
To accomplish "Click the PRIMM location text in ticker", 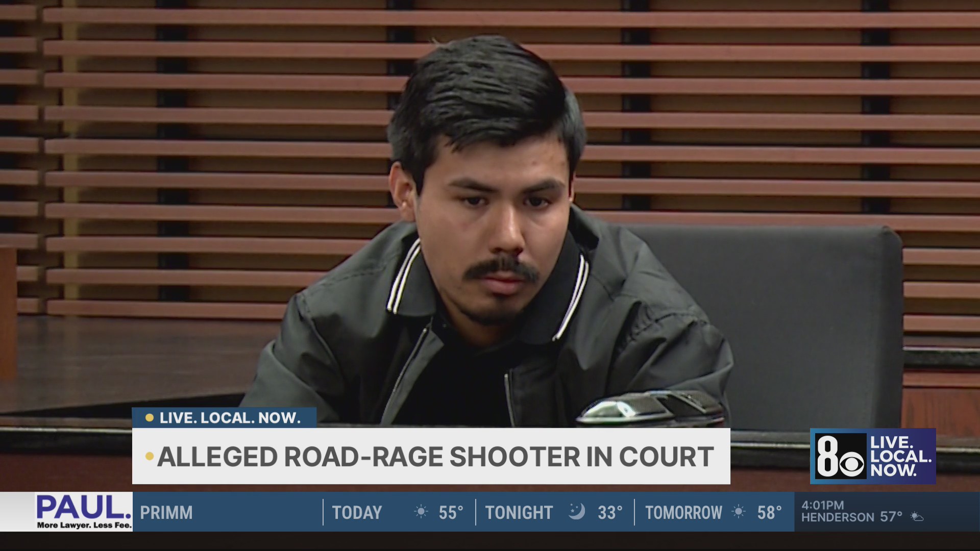I will pos(166,512).
